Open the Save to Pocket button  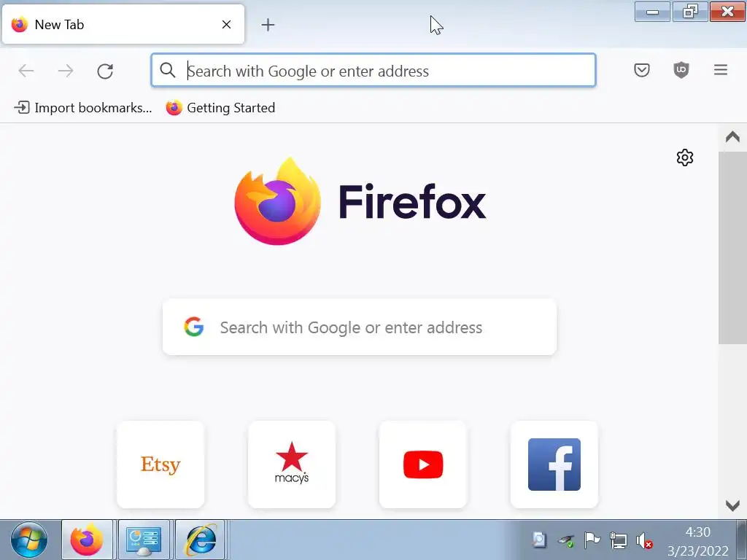pos(642,71)
